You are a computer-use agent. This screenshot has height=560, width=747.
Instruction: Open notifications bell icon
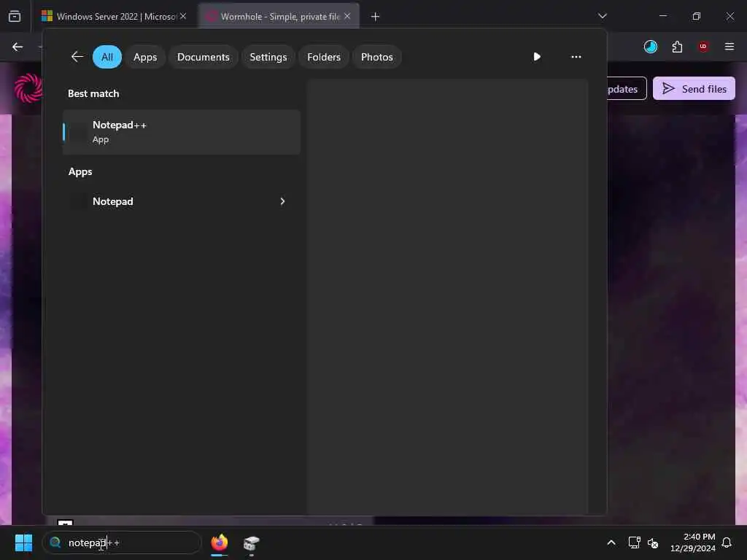727,542
